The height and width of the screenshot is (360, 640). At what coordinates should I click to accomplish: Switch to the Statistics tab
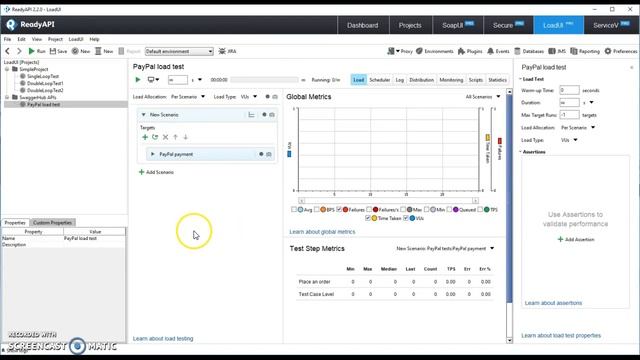pos(497,80)
